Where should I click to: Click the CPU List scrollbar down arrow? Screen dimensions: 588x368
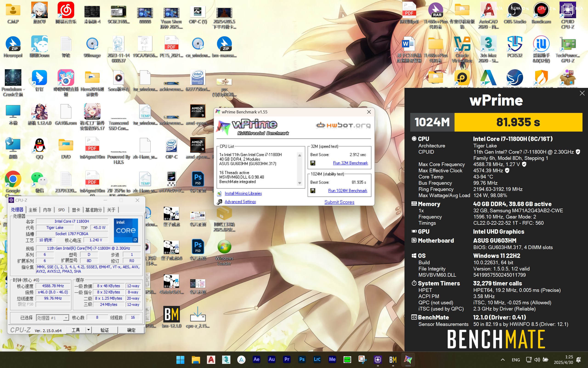[x=300, y=183]
